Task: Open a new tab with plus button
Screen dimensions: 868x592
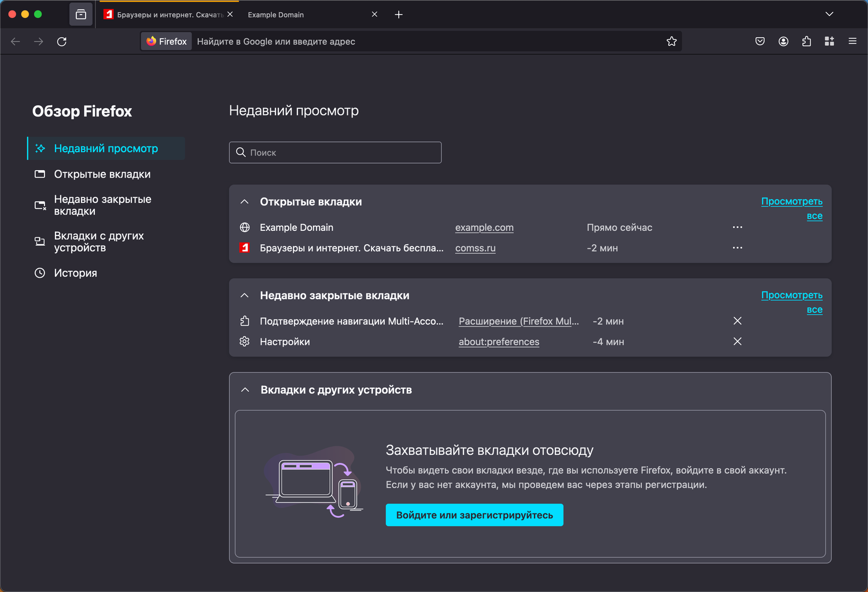Action: coord(399,14)
